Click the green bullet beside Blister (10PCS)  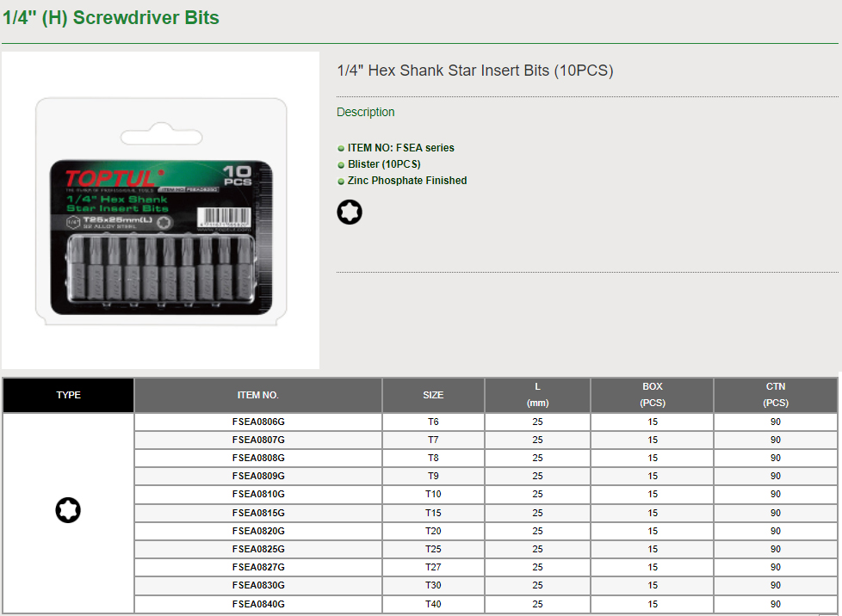341,164
